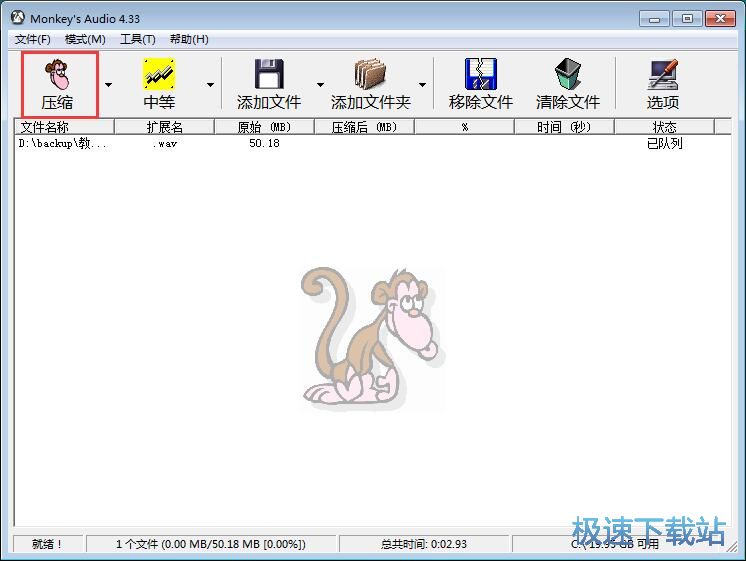746x561 pixels.
Task: Open the 工具(T) menu
Action: click(x=137, y=39)
